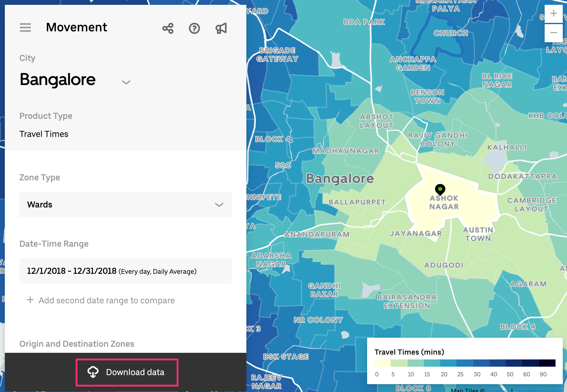This screenshot has height=392, width=567.
Task: Open the hamburger menu
Action: pyautogui.click(x=25, y=28)
